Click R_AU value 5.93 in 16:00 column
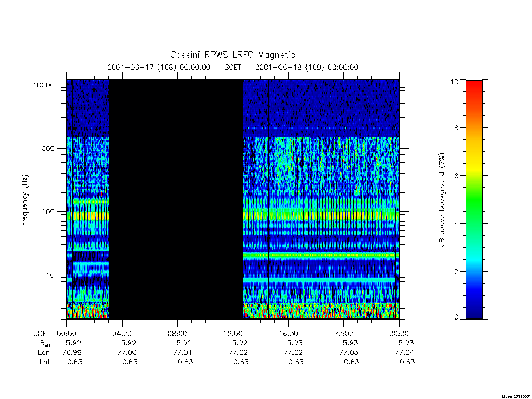Image resolution: width=532 pixels, height=399 pixels. tap(295, 343)
